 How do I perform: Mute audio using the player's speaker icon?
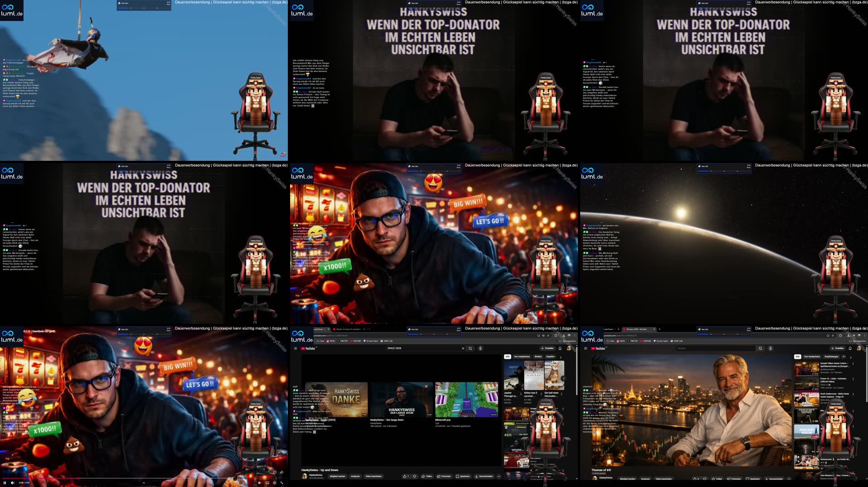[x=13, y=482]
